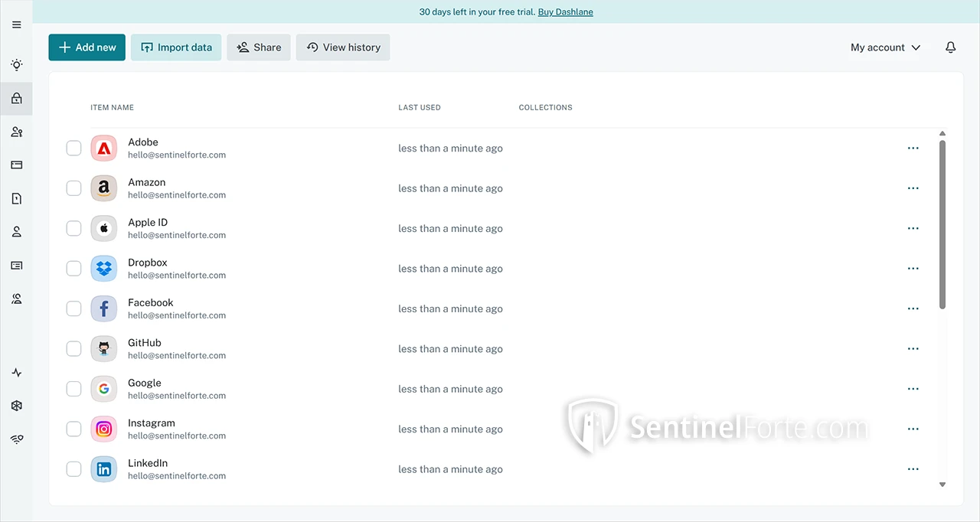Screen dimensions: 980x522
Task: Sort by the Item Name column header
Action: [x=112, y=107]
